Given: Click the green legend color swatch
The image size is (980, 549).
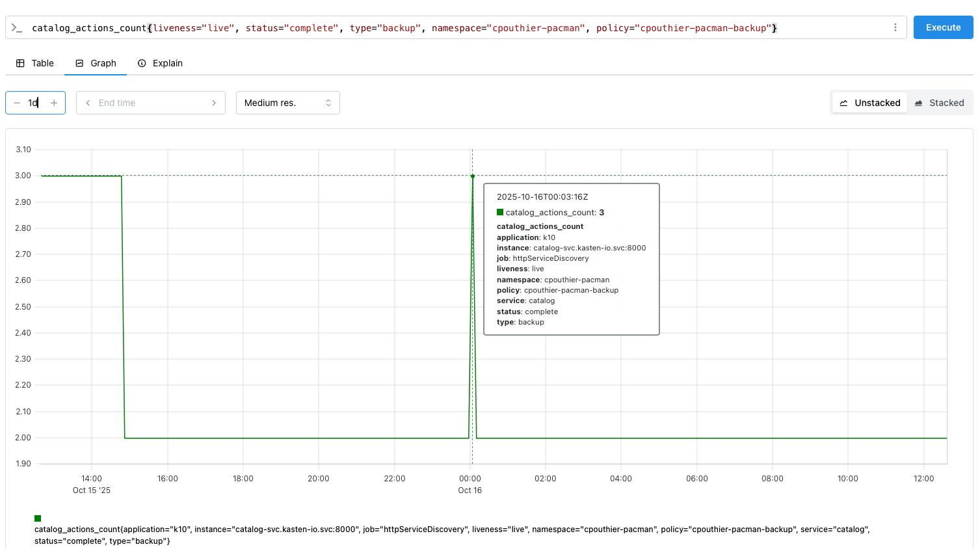Looking at the screenshot, I should [x=38, y=518].
